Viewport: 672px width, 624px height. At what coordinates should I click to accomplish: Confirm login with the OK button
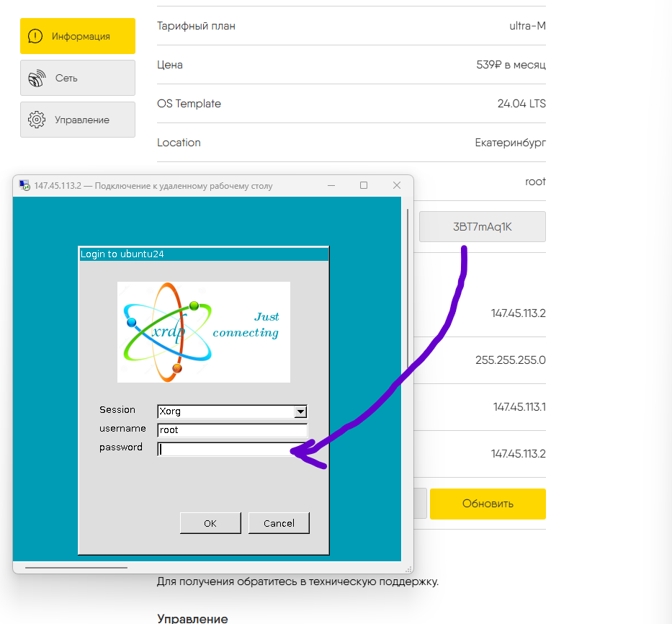pos(210,523)
